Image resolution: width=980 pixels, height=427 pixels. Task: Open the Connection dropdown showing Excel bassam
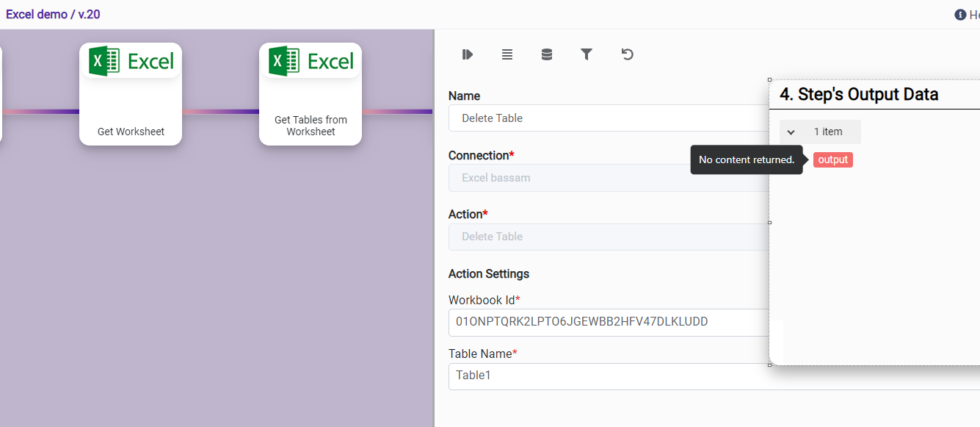(608, 178)
